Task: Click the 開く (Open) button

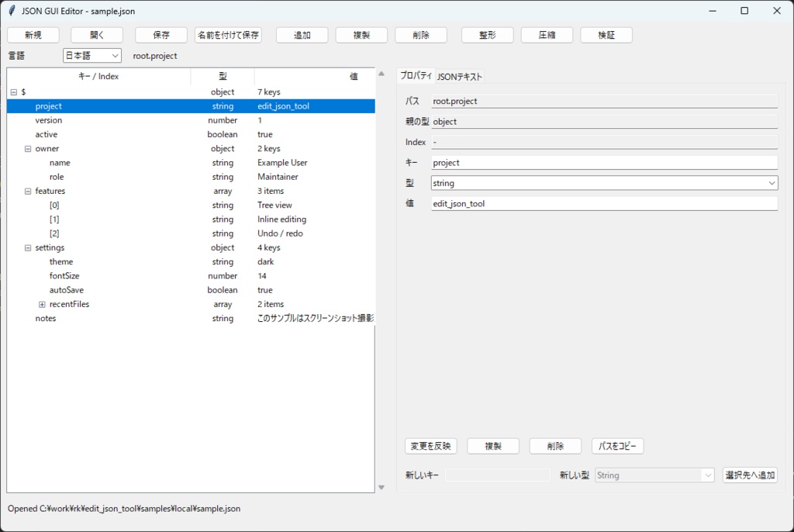Action: (x=97, y=35)
